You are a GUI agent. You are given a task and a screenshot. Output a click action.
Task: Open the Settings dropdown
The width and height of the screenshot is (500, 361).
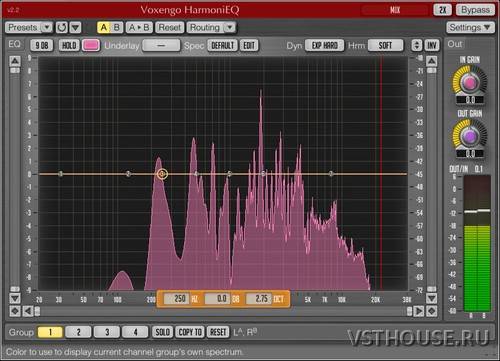[x=470, y=27]
